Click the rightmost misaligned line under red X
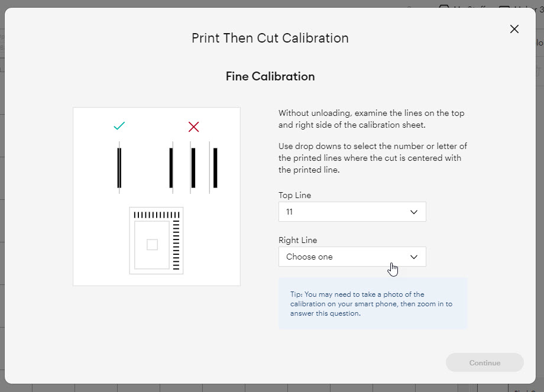The image size is (544, 392). 215,167
